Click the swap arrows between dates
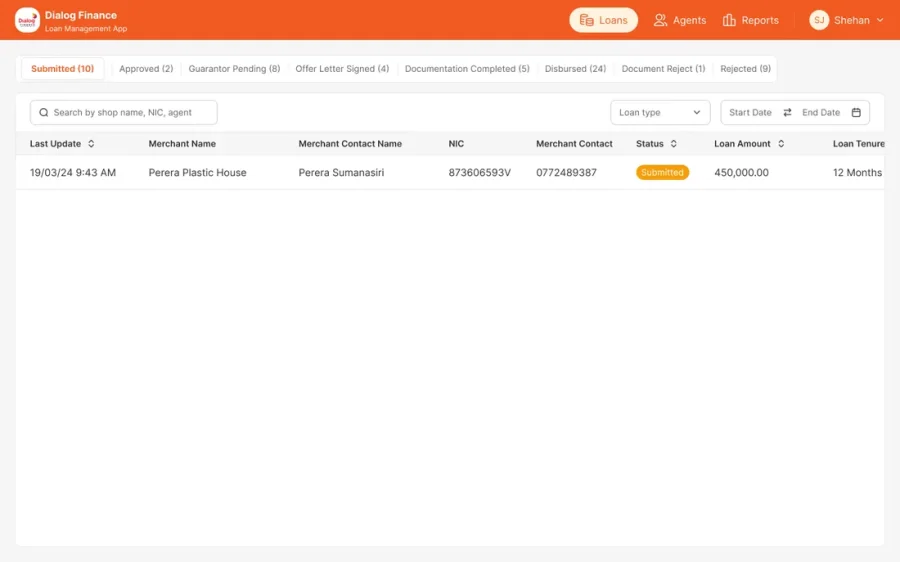Image resolution: width=900 pixels, height=562 pixels. [787, 113]
